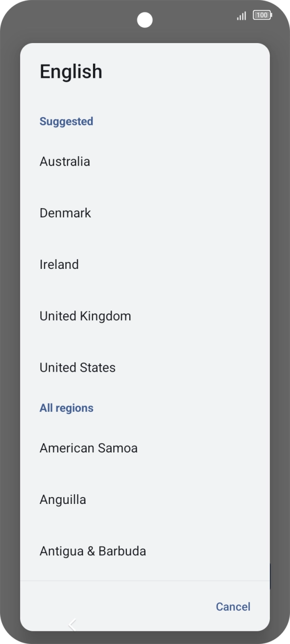Select Ireland in the suggested list

tap(59, 264)
